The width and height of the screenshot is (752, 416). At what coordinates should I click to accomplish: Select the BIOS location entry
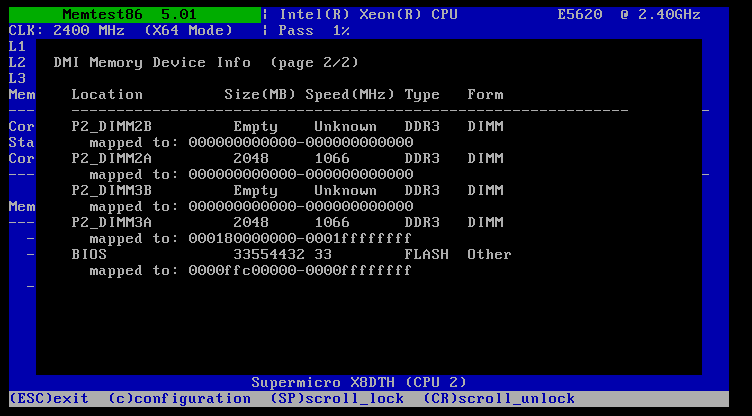pyautogui.click(x=89, y=255)
